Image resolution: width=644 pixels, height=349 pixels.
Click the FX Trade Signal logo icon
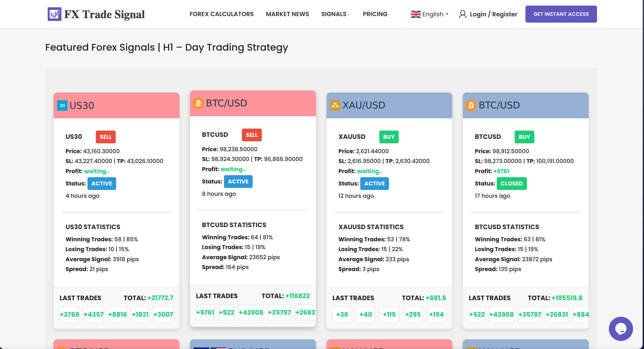54,14
